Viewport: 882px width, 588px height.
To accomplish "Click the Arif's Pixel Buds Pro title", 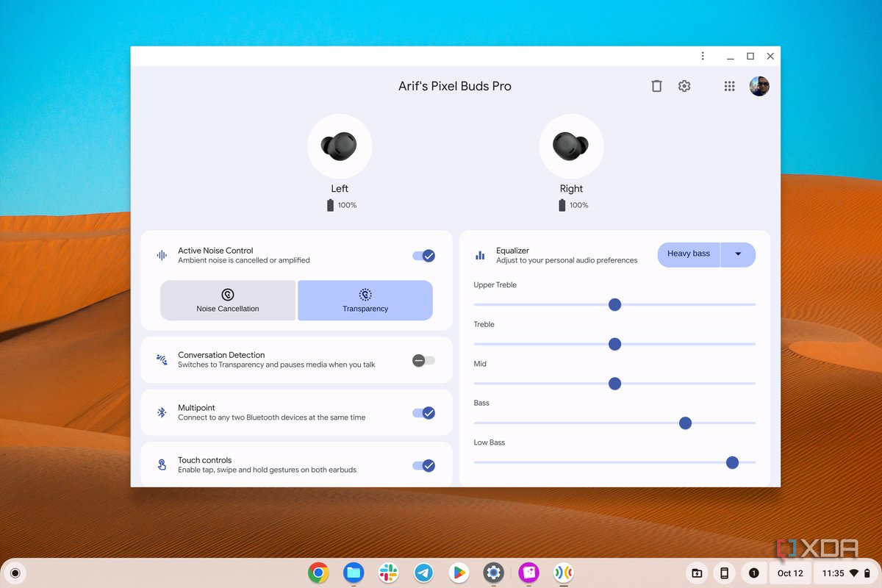I will click(x=455, y=86).
